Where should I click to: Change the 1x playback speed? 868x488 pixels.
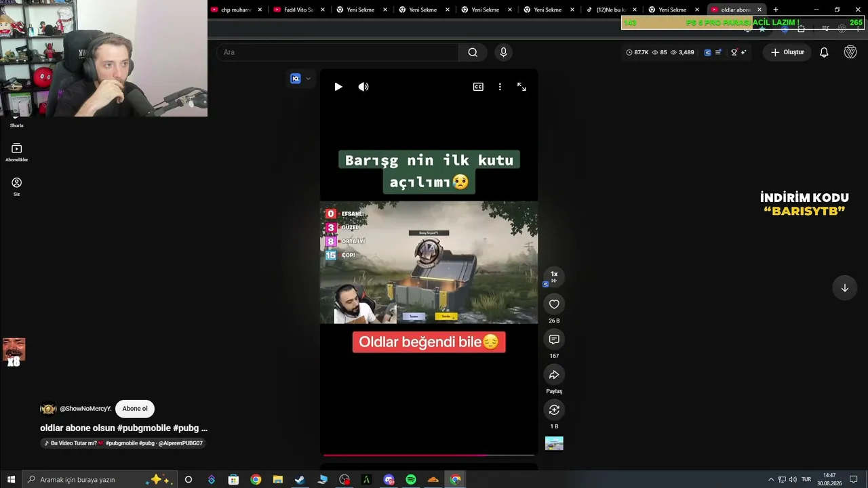point(554,277)
